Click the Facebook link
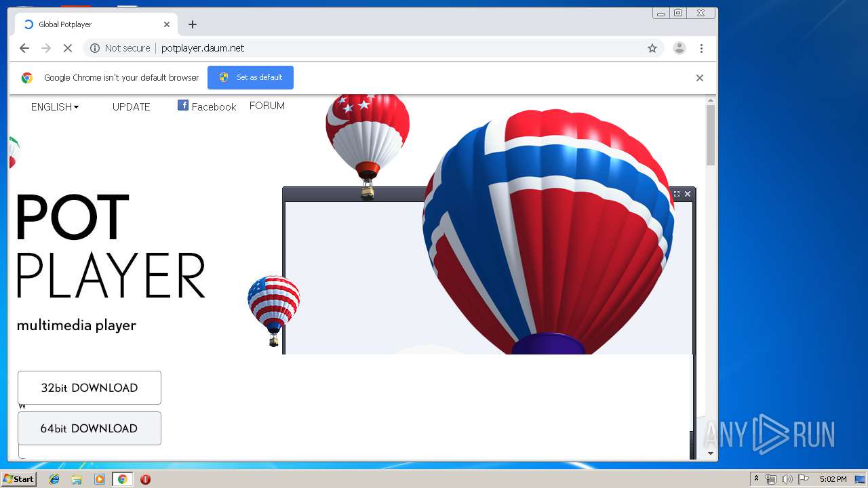The height and width of the screenshot is (488, 868). (207, 106)
